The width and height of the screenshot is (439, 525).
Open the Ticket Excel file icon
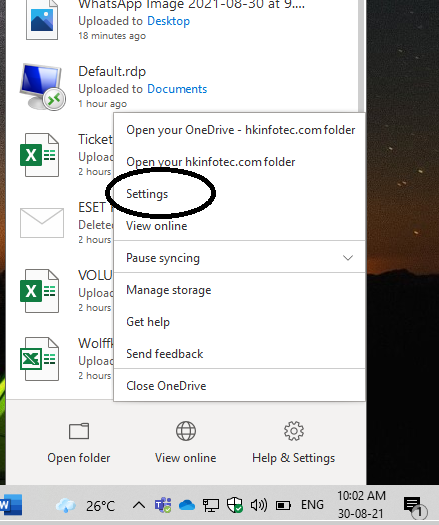(x=40, y=155)
